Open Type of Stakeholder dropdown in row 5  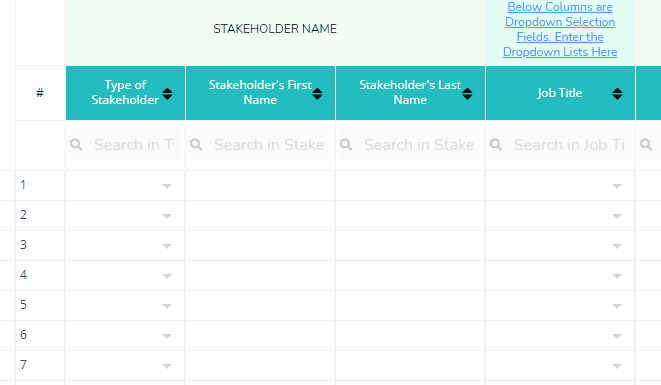click(167, 306)
